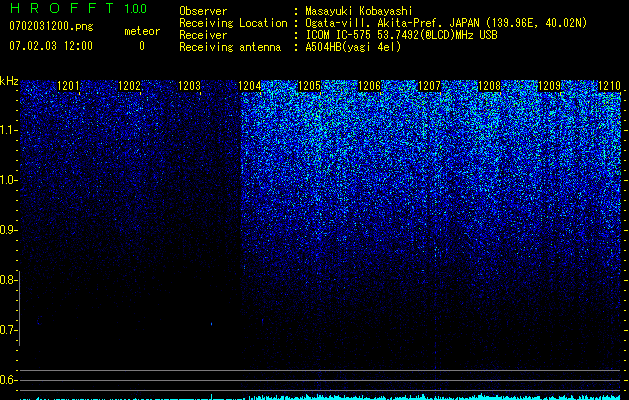Click the 1209 time marker
Viewport: 629px width, 400px height.
coord(549,86)
